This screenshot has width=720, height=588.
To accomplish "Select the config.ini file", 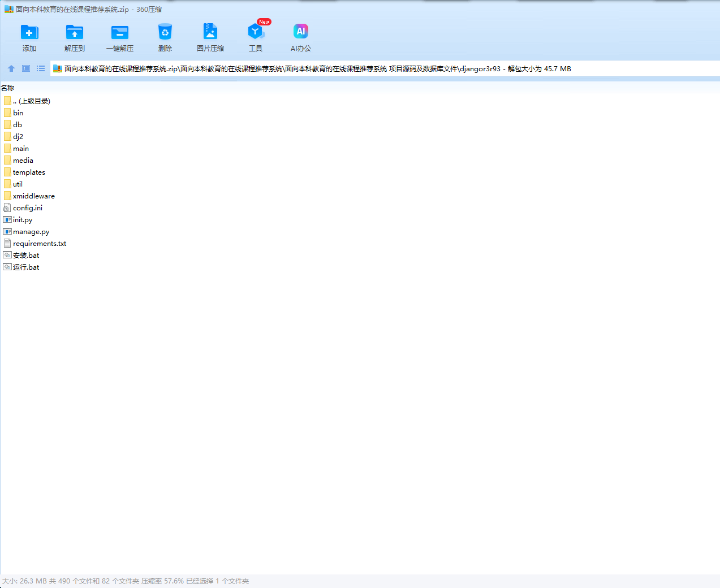I will coord(23,207).
